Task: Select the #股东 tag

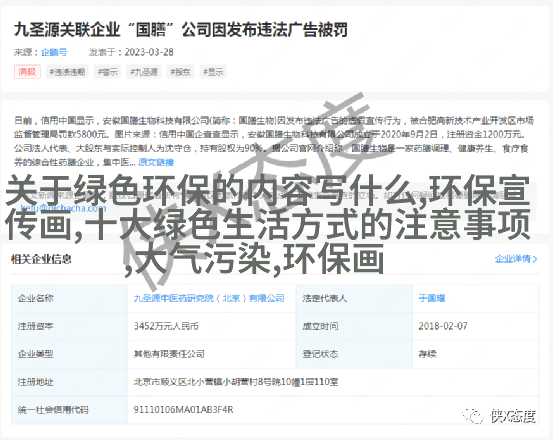Action: click(180, 72)
